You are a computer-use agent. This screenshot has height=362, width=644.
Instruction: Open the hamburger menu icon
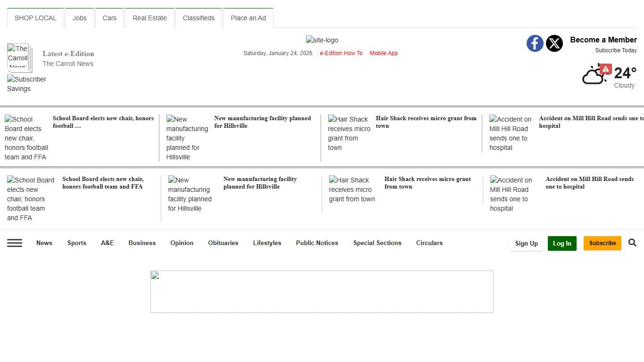coord(15,243)
